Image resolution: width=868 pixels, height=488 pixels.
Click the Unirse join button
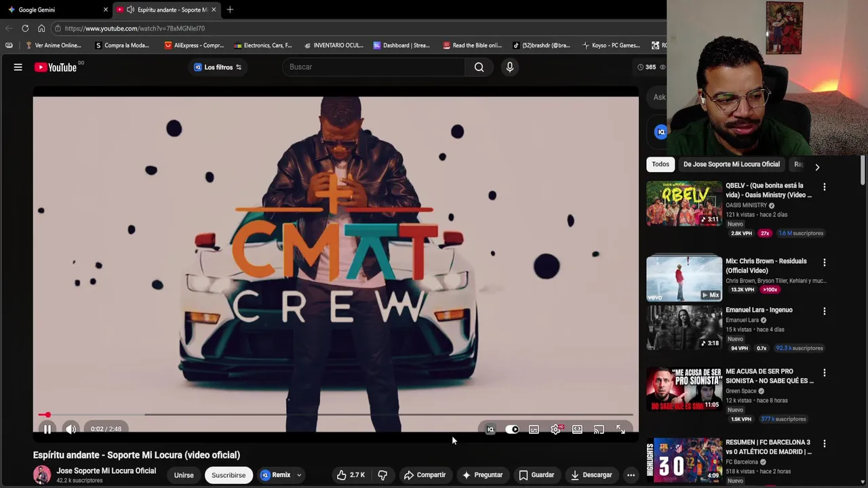pos(184,475)
